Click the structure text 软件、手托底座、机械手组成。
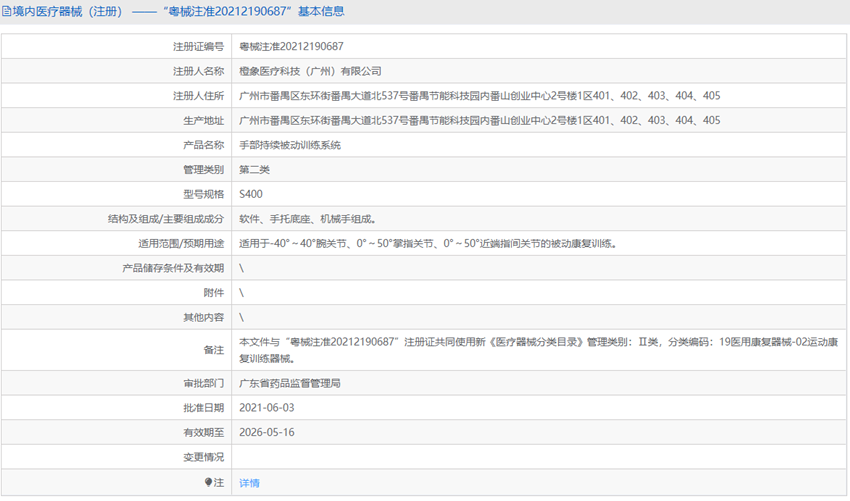Screen dimensions: 850x501 click(x=308, y=219)
